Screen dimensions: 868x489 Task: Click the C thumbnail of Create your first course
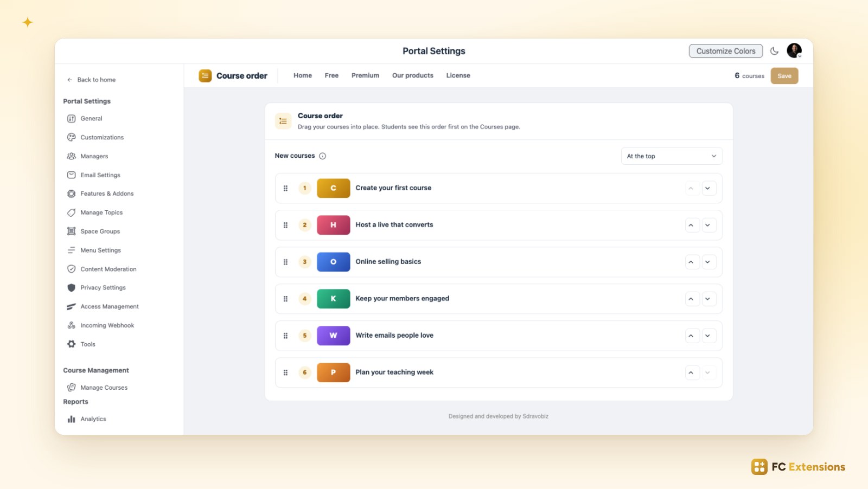tap(333, 188)
